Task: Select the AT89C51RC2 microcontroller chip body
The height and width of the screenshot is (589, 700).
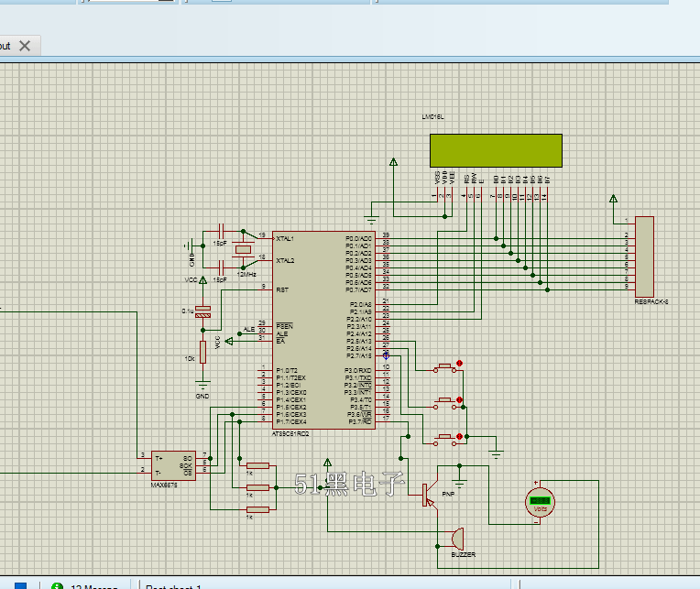Action: click(310, 328)
